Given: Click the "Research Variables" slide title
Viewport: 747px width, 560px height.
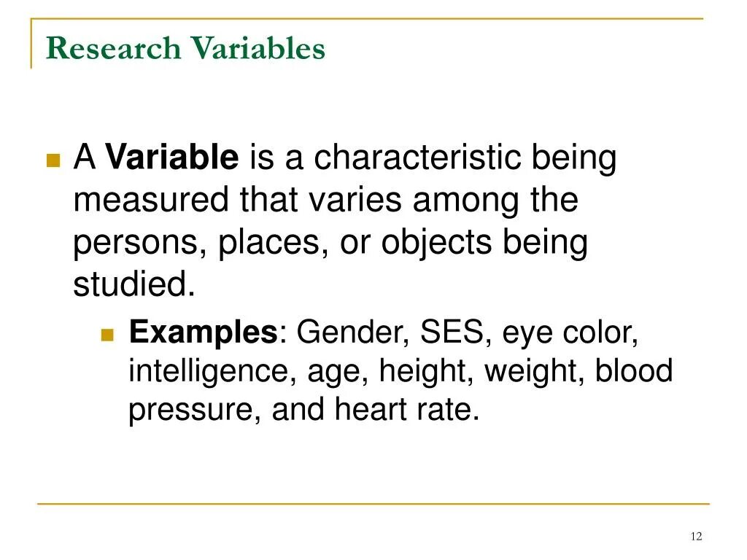Looking at the screenshot, I should [x=185, y=49].
